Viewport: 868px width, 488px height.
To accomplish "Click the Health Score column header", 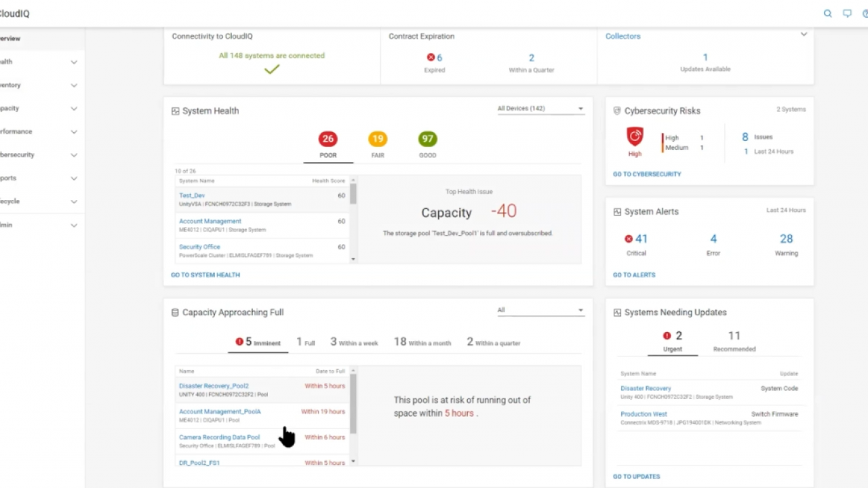I will [328, 181].
